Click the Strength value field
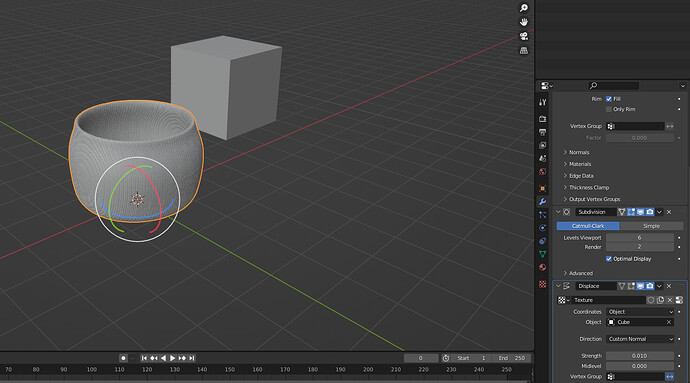Image resolution: width=690 pixels, height=383 pixels. pyautogui.click(x=640, y=356)
